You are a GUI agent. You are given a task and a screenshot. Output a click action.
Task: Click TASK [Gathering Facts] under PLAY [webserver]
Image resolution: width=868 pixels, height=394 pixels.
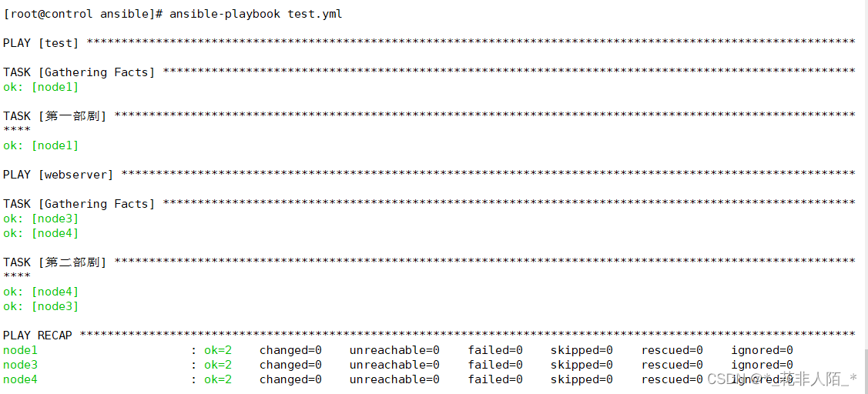point(79,204)
